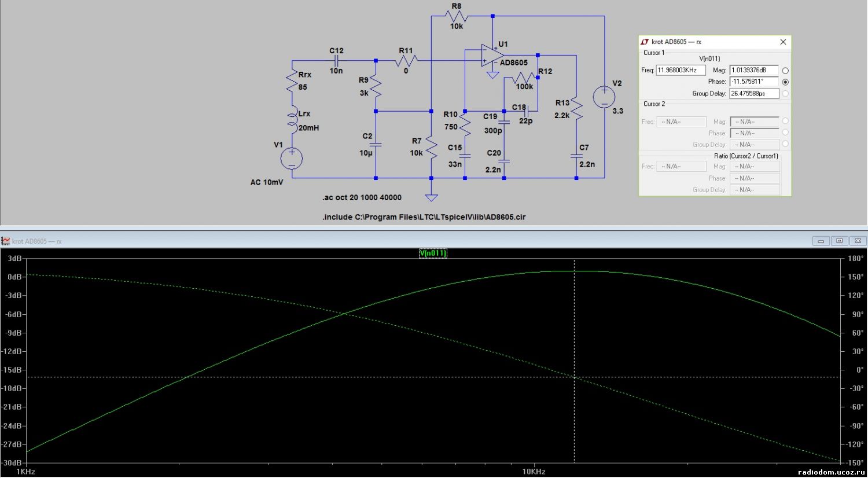Click the '10µ' value of C2
Viewport: 868px width, 478px height.
point(366,153)
